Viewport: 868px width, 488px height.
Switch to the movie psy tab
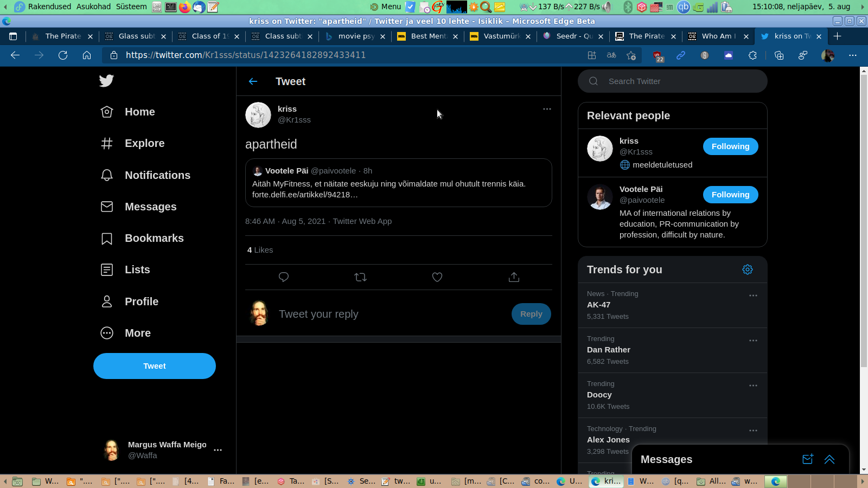pyautogui.click(x=355, y=36)
